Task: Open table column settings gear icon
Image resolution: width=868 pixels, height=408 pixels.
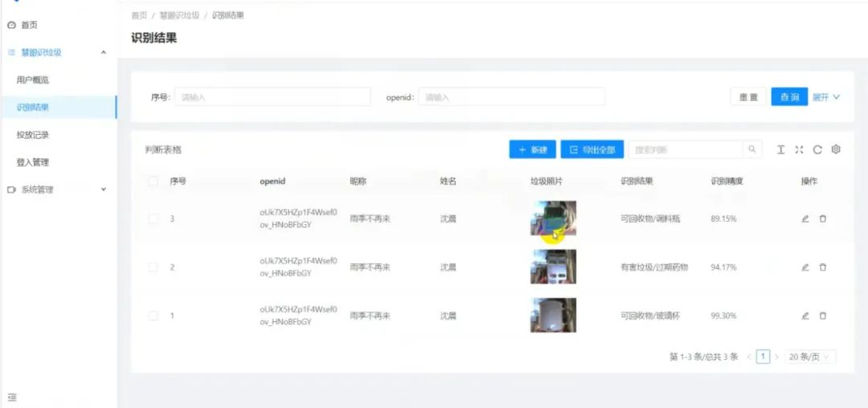Action: click(836, 149)
